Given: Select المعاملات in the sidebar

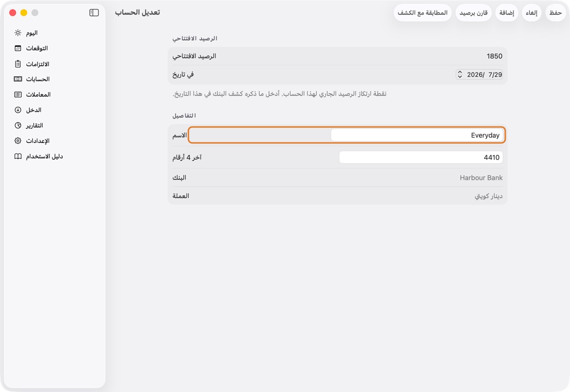Looking at the screenshot, I should pyautogui.click(x=38, y=95).
